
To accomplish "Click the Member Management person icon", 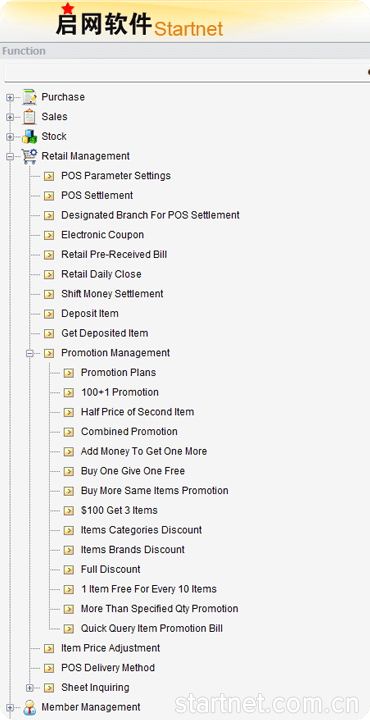I will (29, 708).
